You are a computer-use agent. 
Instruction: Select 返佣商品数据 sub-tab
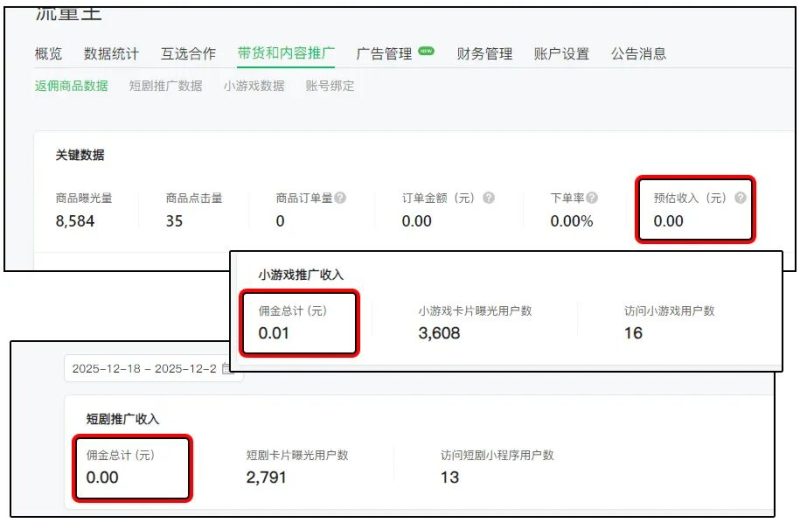point(71,86)
